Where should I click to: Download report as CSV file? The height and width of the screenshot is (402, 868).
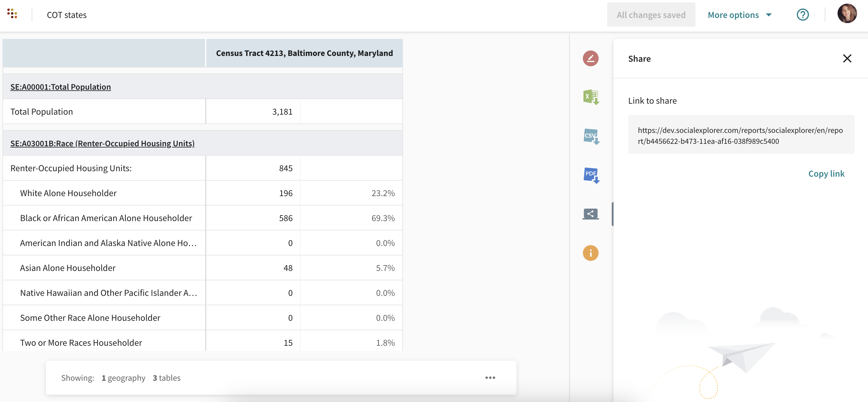tap(590, 136)
